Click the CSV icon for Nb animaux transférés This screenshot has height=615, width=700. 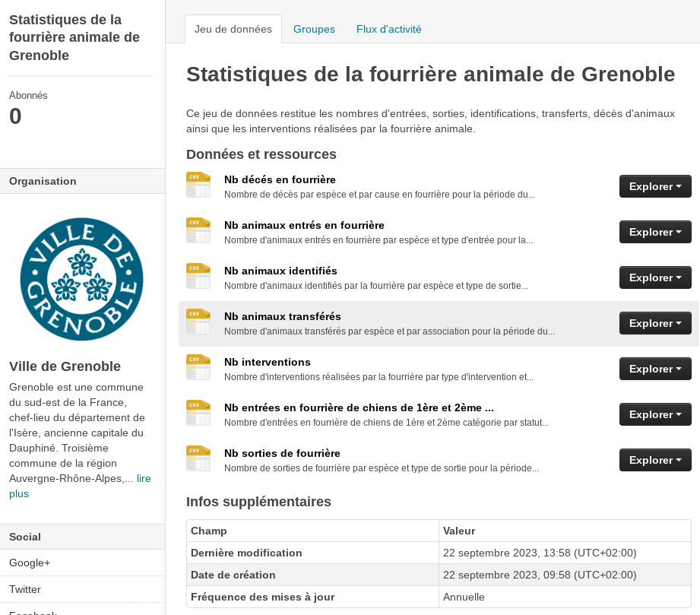point(198,322)
